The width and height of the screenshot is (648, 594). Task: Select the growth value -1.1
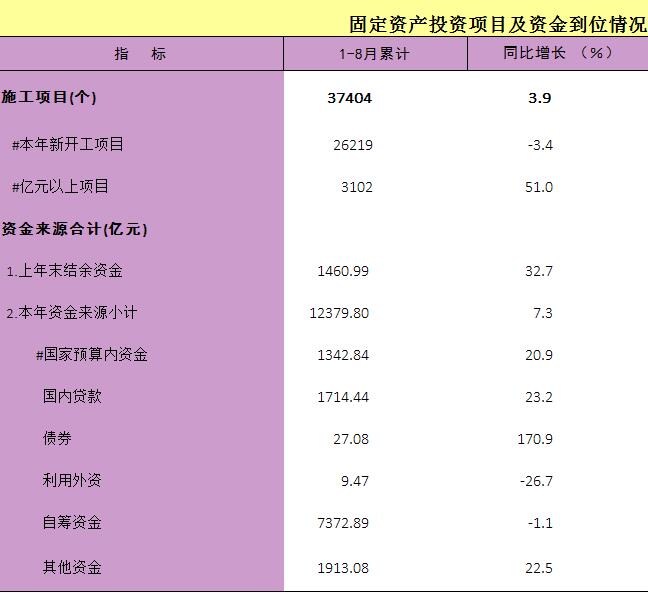coord(540,523)
